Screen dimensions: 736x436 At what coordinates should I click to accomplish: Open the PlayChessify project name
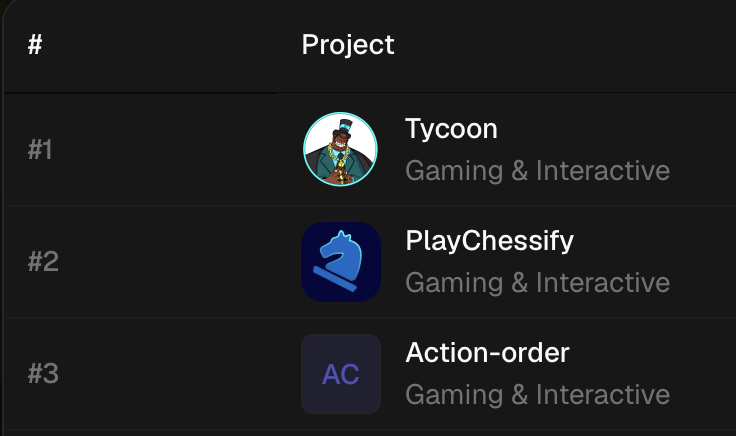point(490,241)
